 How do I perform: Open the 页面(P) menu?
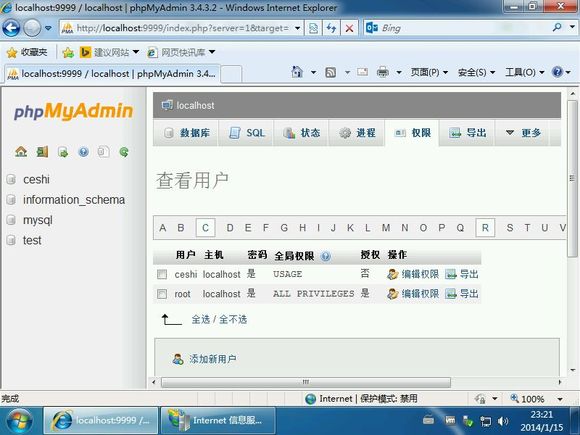click(429, 72)
